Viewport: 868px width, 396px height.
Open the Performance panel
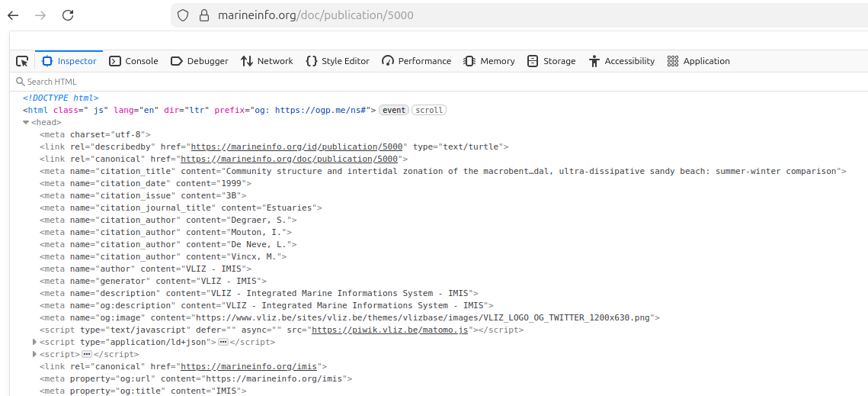point(416,61)
